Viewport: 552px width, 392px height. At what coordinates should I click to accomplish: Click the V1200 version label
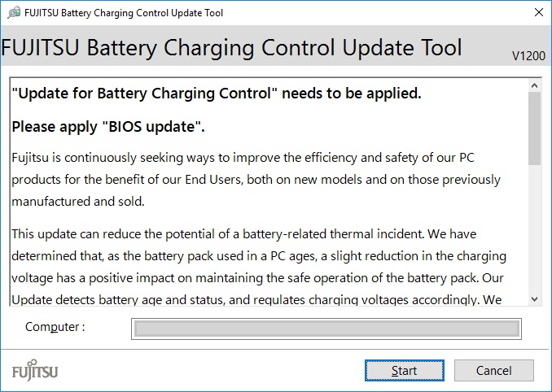click(x=528, y=55)
